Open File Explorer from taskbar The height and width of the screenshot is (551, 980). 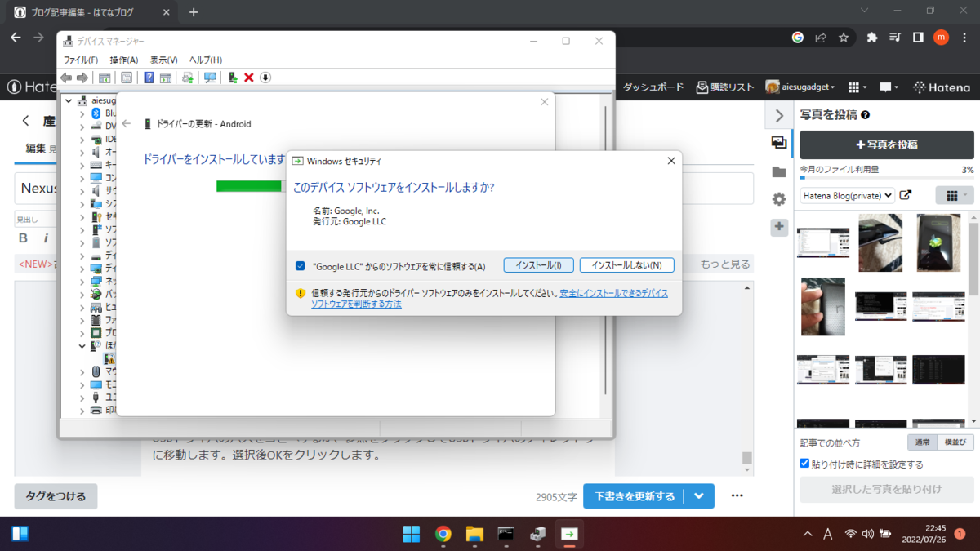[x=474, y=534]
